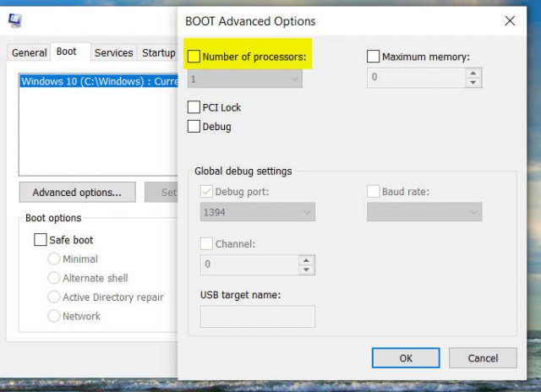Check the Maximum memory checkbox
The image size is (541, 392).
click(x=374, y=57)
